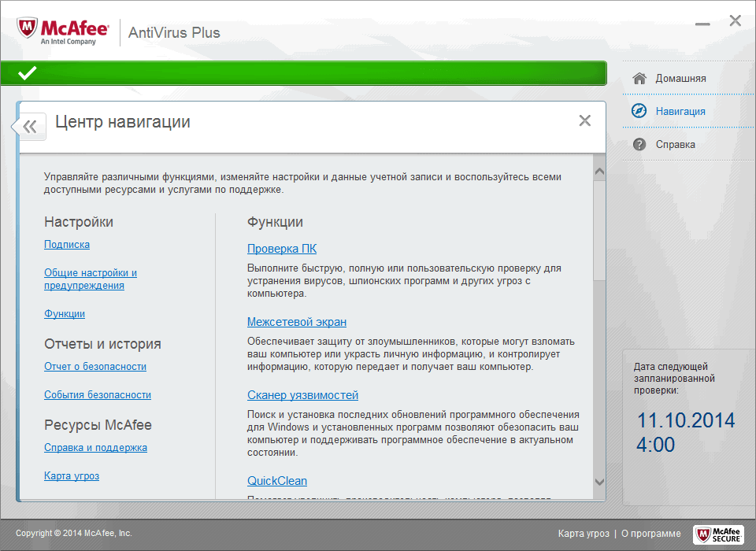This screenshot has height=551, width=756.
Task: Open help via the Справка question-mark icon
Action: coord(640,144)
